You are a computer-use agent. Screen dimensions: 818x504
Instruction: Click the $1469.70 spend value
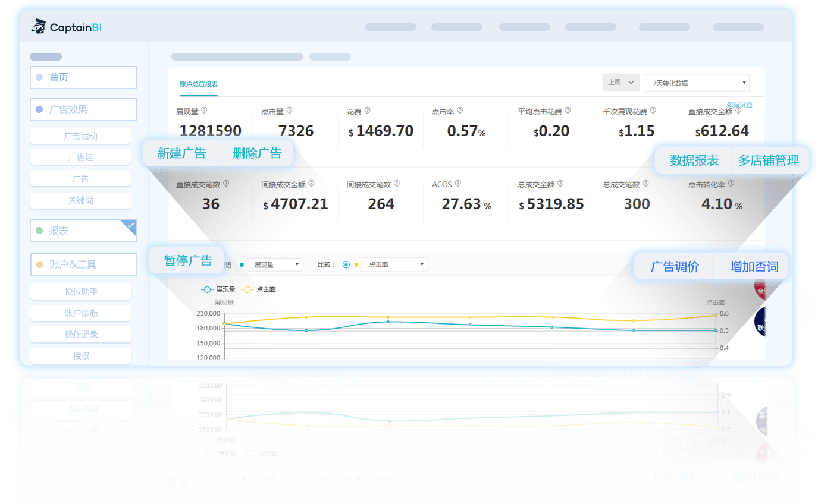pyautogui.click(x=381, y=131)
